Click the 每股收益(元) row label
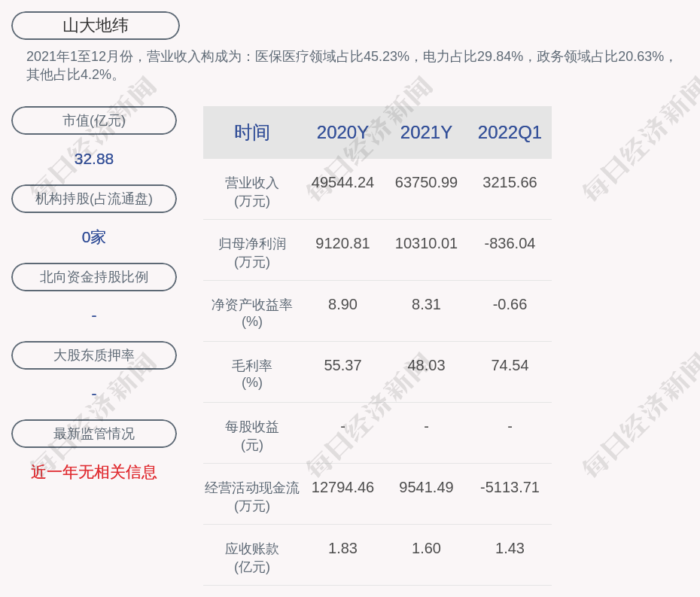This screenshot has height=597, width=700. pyautogui.click(x=252, y=435)
